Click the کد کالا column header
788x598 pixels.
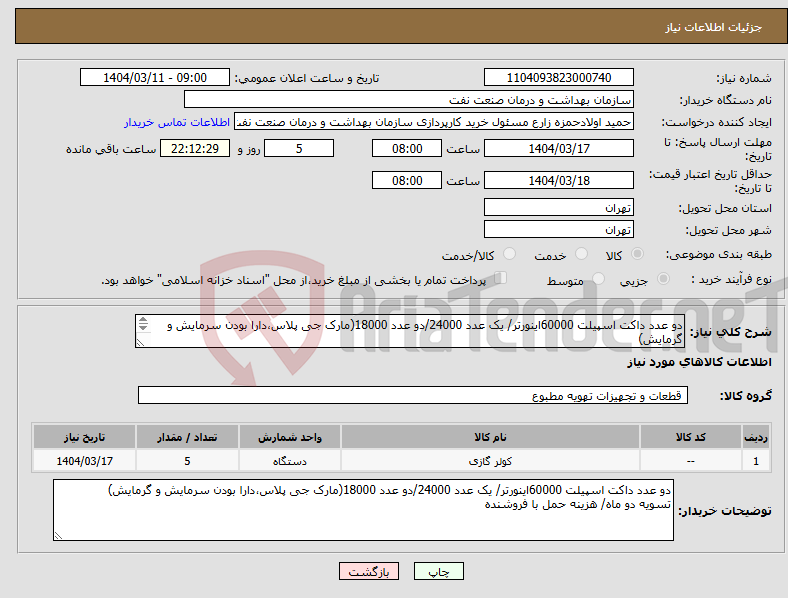point(691,437)
